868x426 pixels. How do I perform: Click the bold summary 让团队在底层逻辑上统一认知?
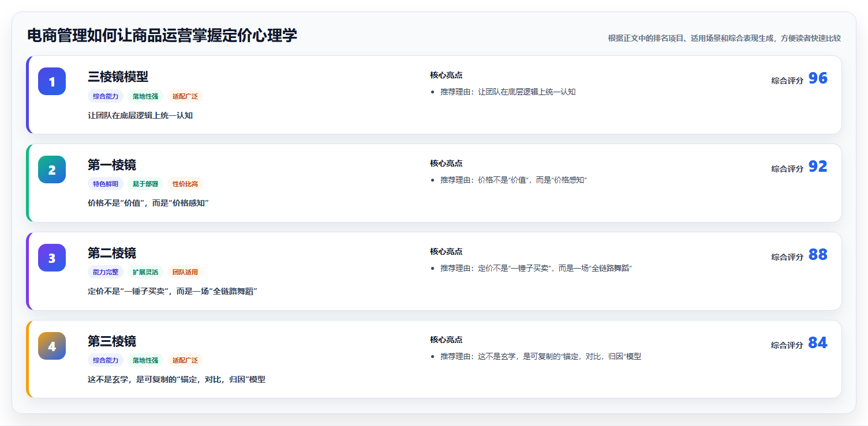[140, 115]
